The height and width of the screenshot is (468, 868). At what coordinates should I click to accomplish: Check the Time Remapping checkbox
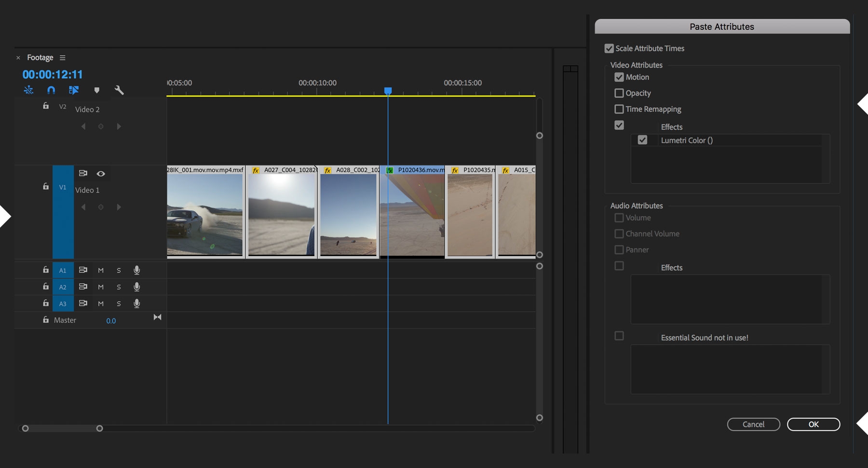click(619, 109)
